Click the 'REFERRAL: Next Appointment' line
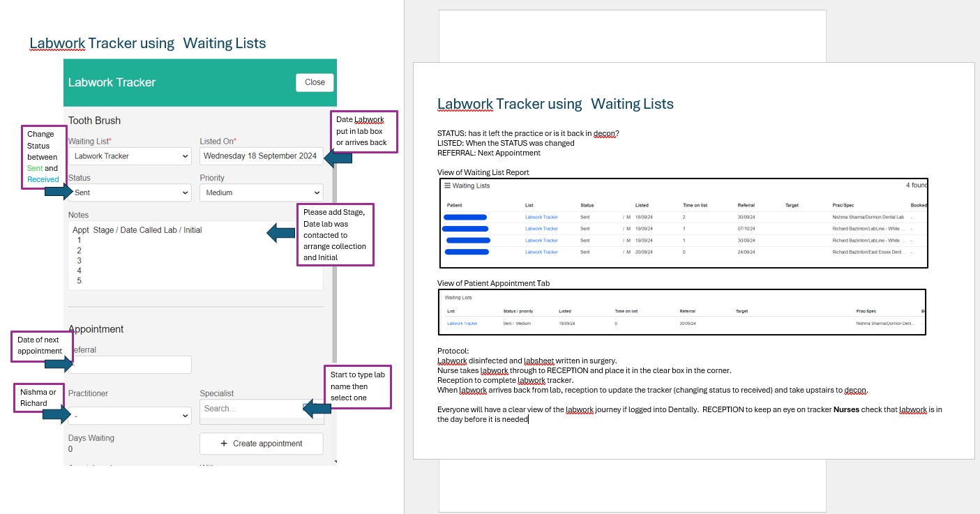This screenshot has height=514, width=980. (489, 153)
